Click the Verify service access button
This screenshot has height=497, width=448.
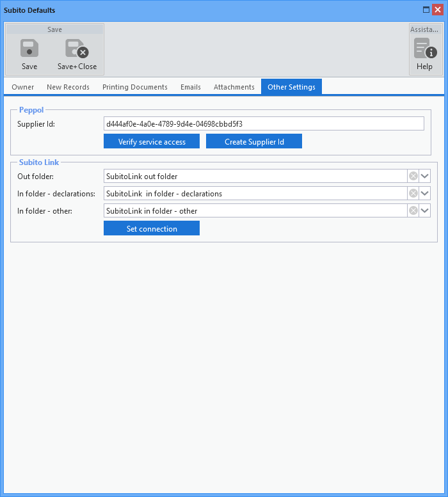pos(152,141)
